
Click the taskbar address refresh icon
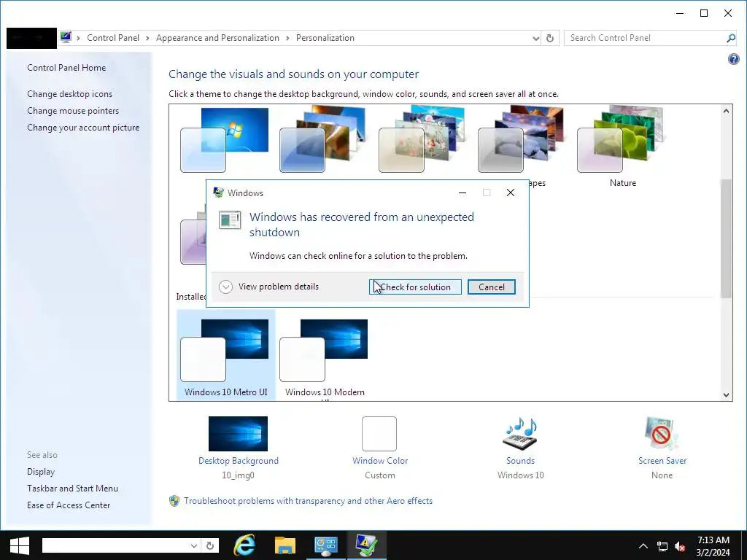210,545
